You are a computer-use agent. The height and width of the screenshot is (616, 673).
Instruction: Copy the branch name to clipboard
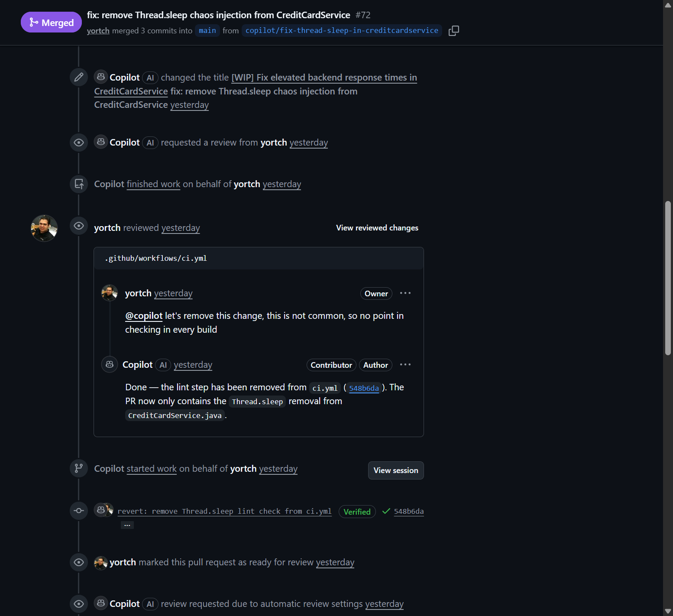(453, 30)
